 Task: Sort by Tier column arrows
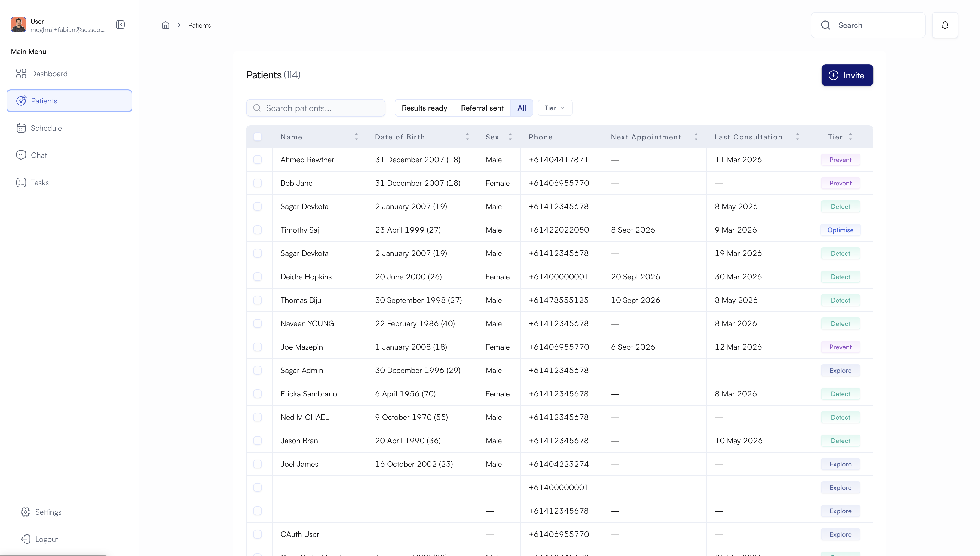click(850, 137)
